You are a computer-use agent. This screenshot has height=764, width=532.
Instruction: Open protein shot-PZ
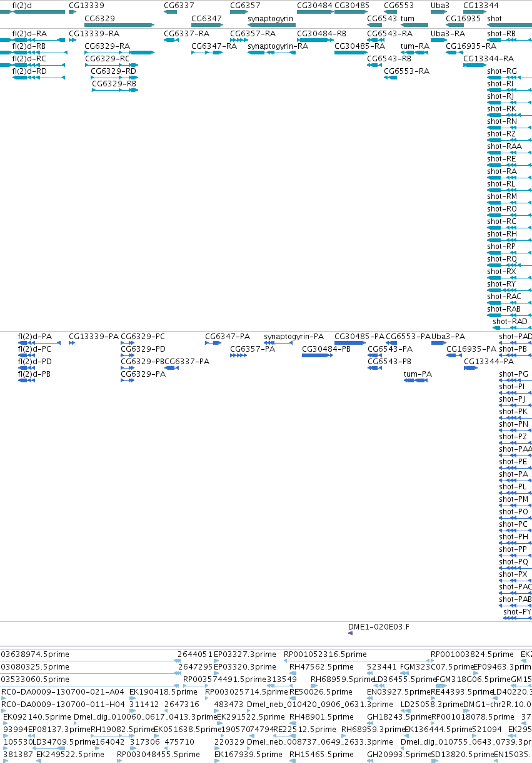[x=513, y=437]
